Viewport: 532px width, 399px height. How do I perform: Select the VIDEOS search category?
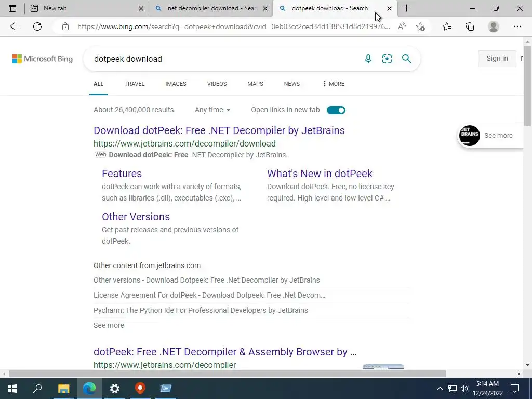pos(217,84)
